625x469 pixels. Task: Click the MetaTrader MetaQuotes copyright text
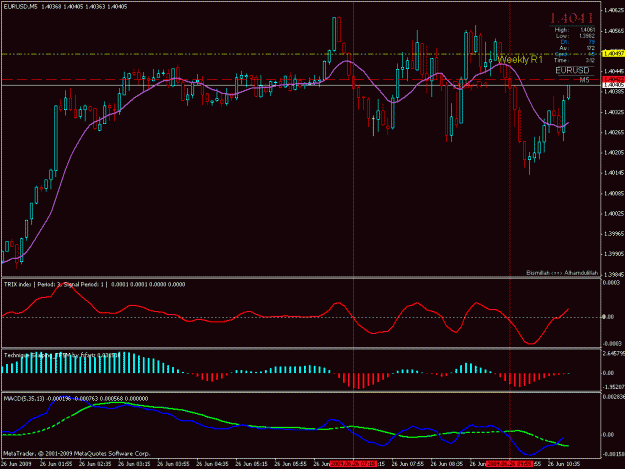coord(77,453)
